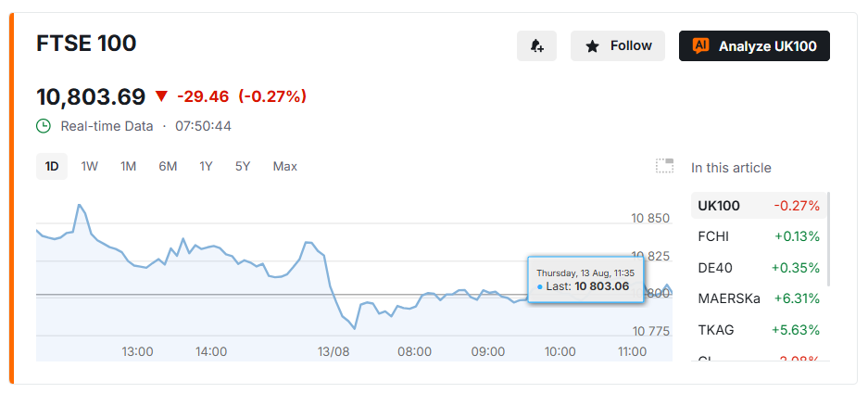This screenshot has width=868, height=393.
Task: Open Analyze UK100 AI button
Action: [754, 46]
